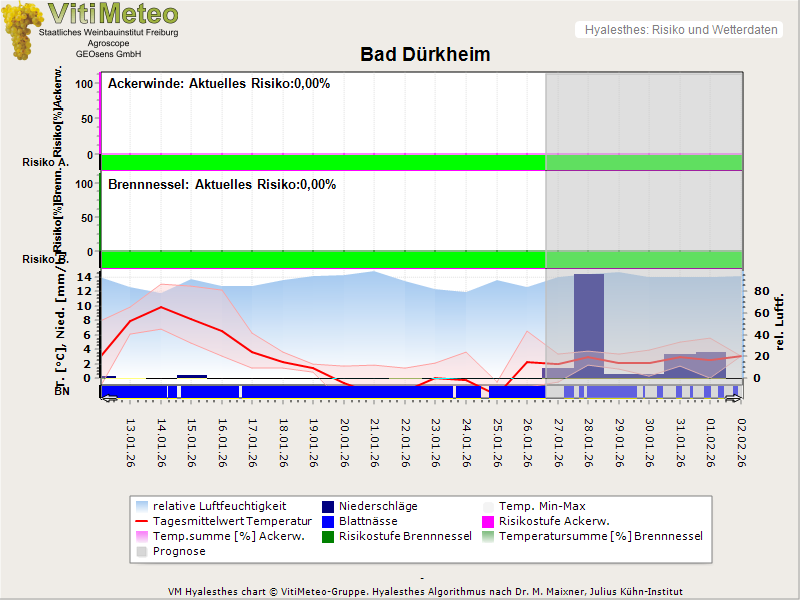Viewport: 800px width, 600px height.
Task: Click the right timeline scroll arrow
Action: (x=735, y=399)
